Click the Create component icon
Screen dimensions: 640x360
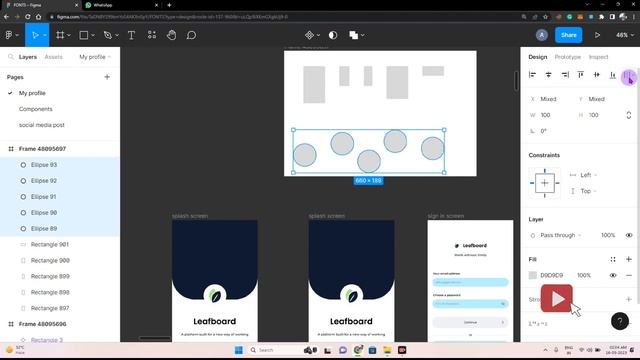click(309, 35)
